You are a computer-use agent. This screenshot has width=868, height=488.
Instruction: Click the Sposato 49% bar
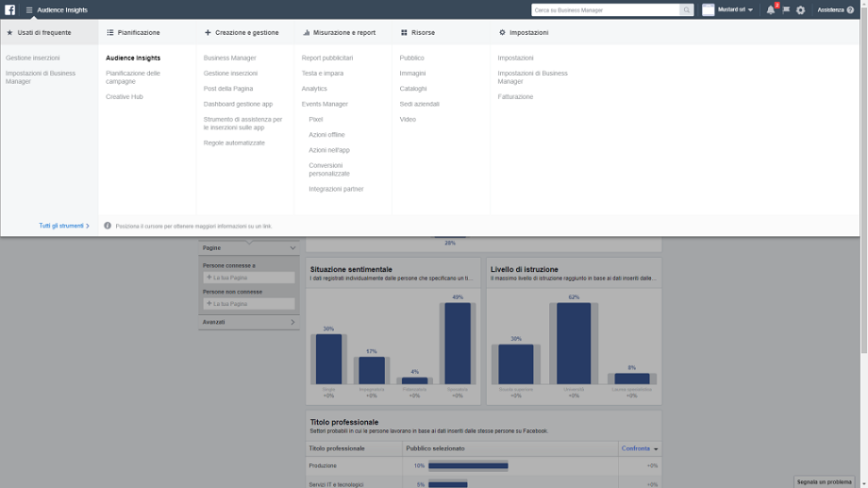click(458, 344)
